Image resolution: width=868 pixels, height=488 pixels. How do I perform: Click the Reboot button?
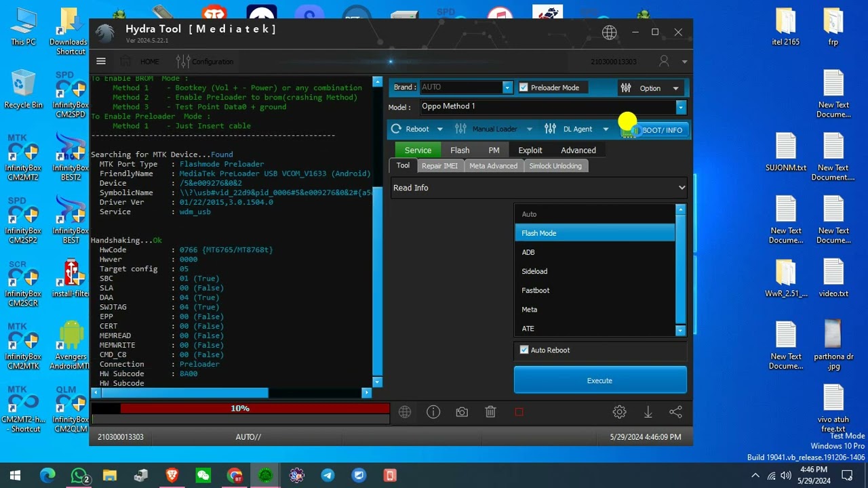[x=411, y=129]
